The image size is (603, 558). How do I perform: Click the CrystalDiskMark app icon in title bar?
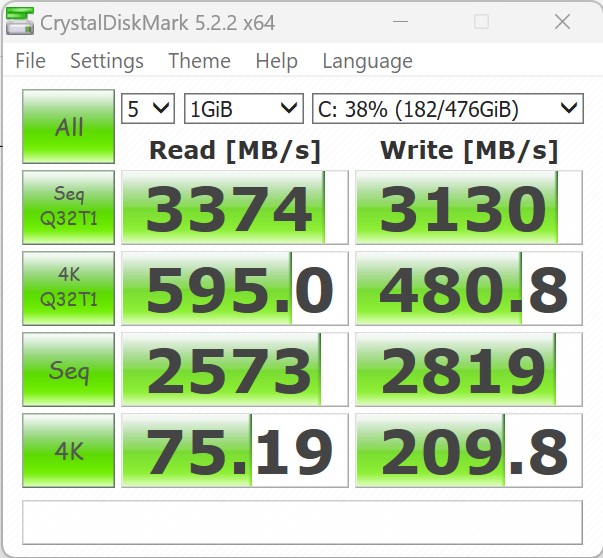pyautogui.click(x=20, y=22)
